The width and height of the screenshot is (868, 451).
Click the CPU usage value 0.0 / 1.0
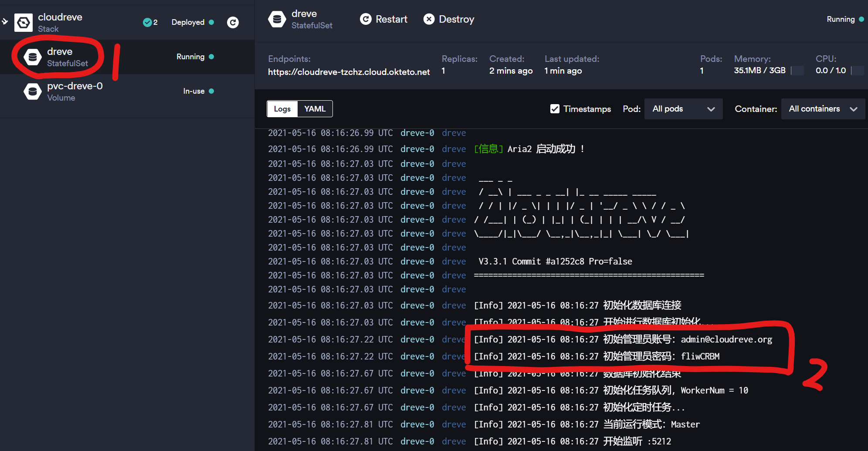click(831, 71)
